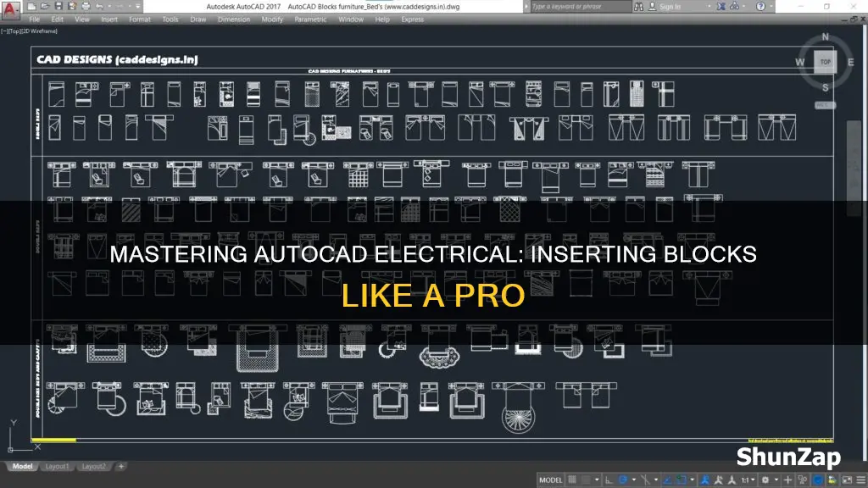Screen dimensions: 868x488
Task: Click the user sign-in person icon
Action: click(x=652, y=7)
